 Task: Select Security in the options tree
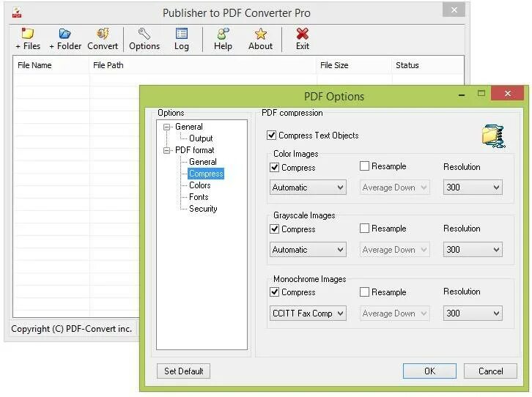coord(203,209)
